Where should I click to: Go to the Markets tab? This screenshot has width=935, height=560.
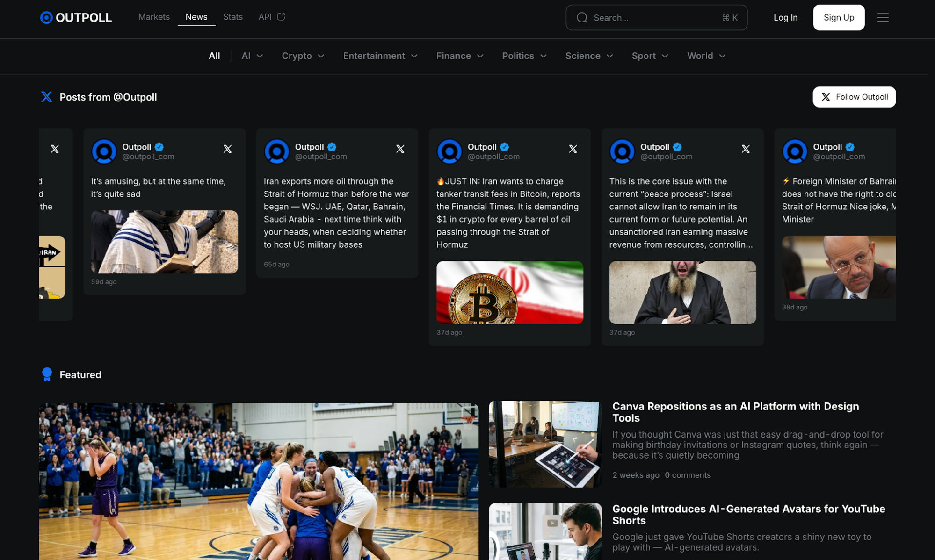point(154,17)
